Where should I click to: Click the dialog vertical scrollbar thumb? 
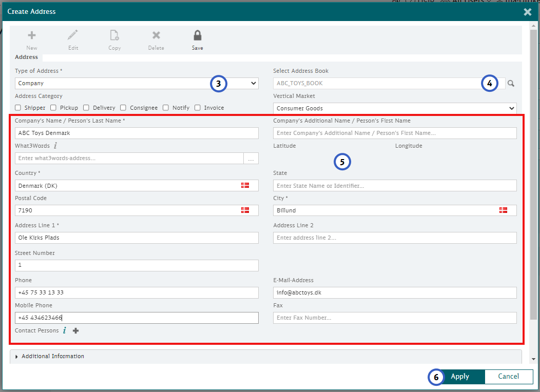click(533, 174)
